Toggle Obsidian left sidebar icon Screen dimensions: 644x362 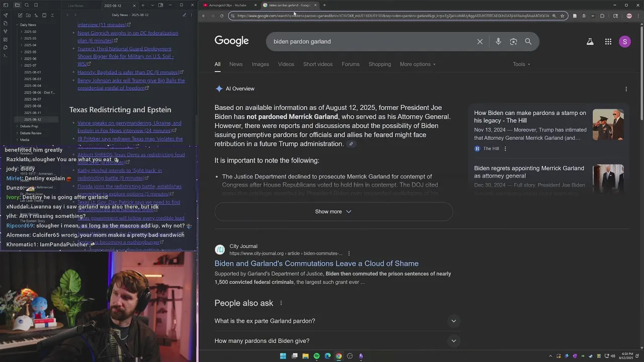6,5
